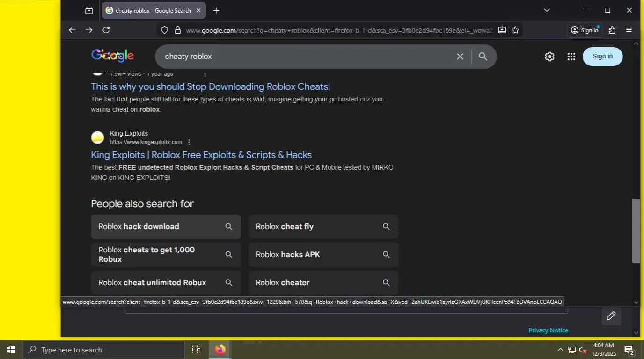644x359 pixels.
Task: Click Firefox account Sign in button
Action: (x=585, y=30)
